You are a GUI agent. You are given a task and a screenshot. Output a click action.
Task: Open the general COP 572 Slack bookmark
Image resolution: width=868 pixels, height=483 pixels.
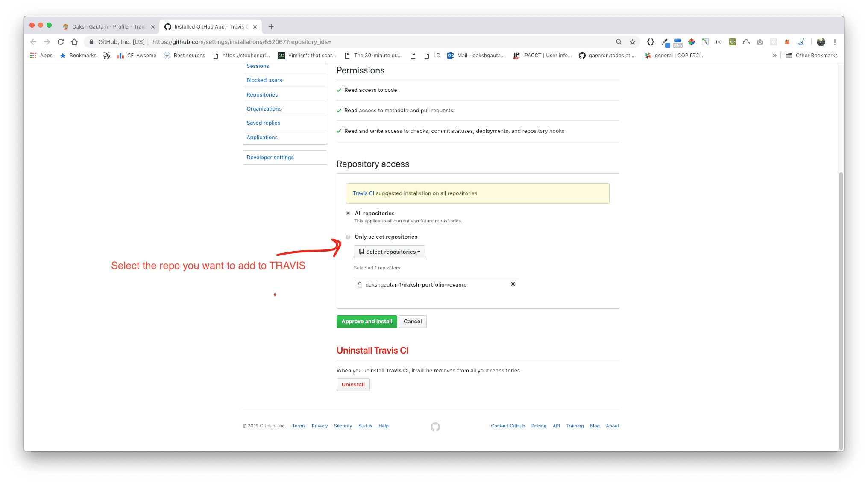click(674, 56)
